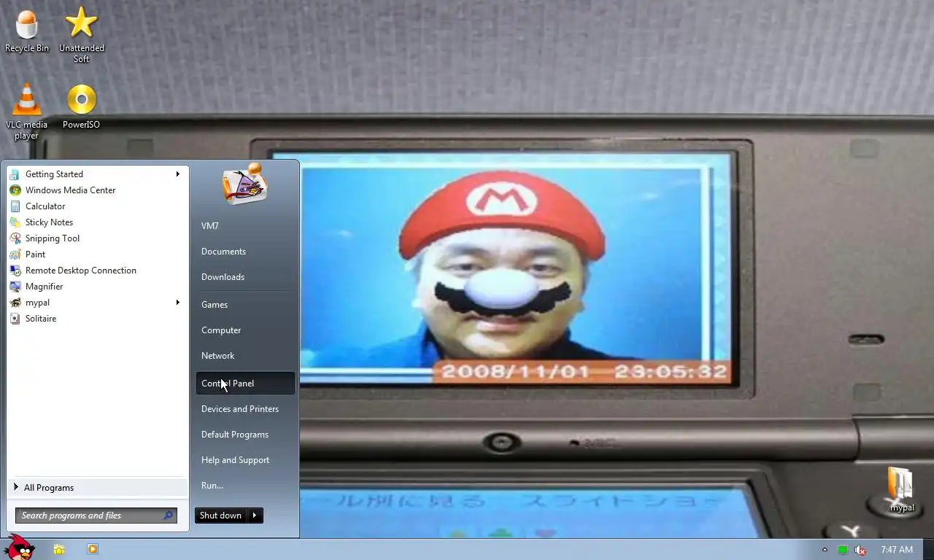Image resolution: width=934 pixels, height=560 pixels.
Task: Open the VM7 user folder
Action: point(244,226)
